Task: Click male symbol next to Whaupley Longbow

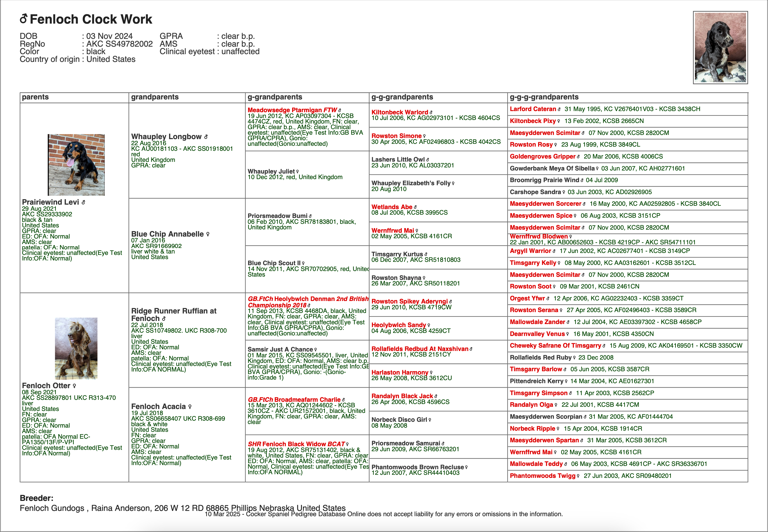Action: [x=206, y=137]
